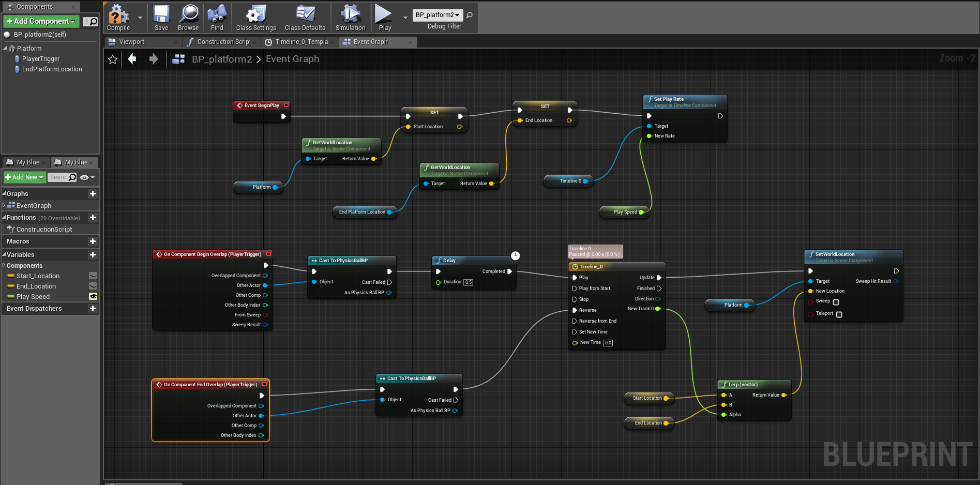Select the EndPlatformLocation component

pyautogui.click(x=52, y=69)
